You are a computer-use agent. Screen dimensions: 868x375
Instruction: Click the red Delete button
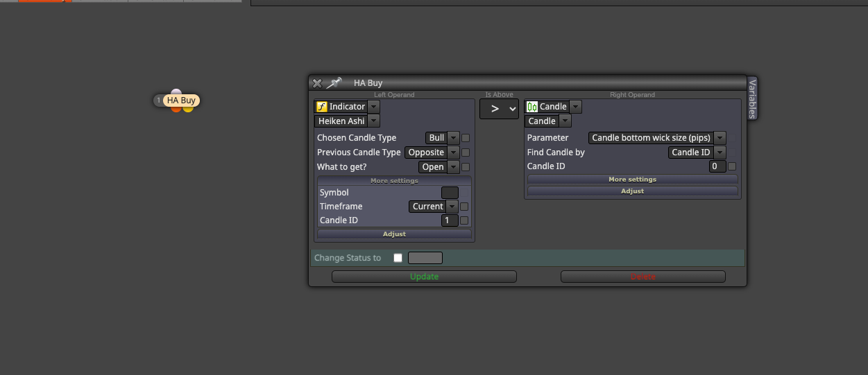pyautogui.click(x=643, y=277)
